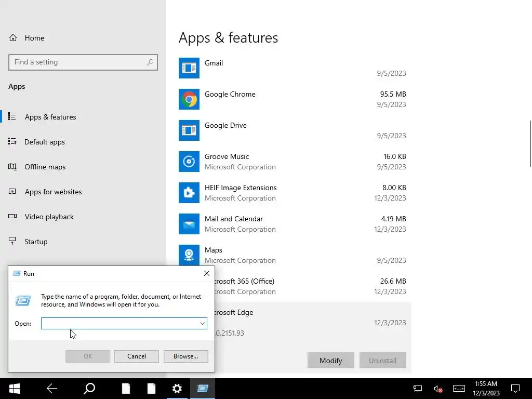Click the Mail and Calendar app name
532x399 pixels.
234,219
